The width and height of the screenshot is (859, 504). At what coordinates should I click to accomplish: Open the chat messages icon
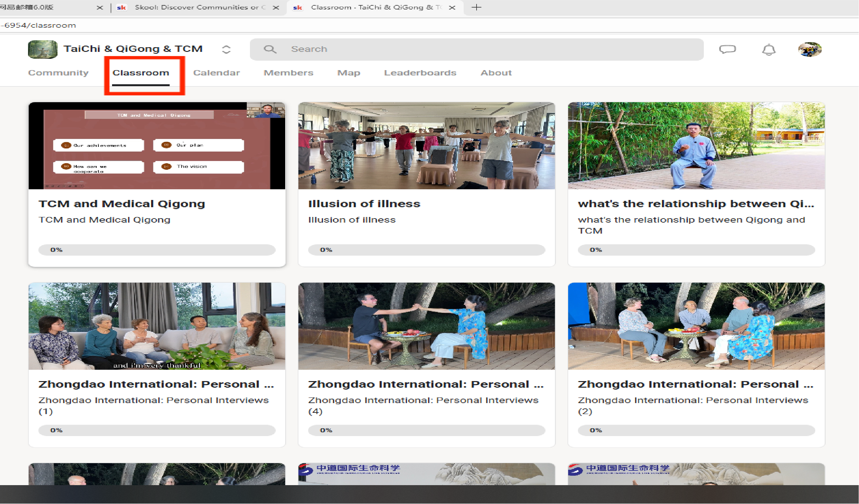coord(727,49)
